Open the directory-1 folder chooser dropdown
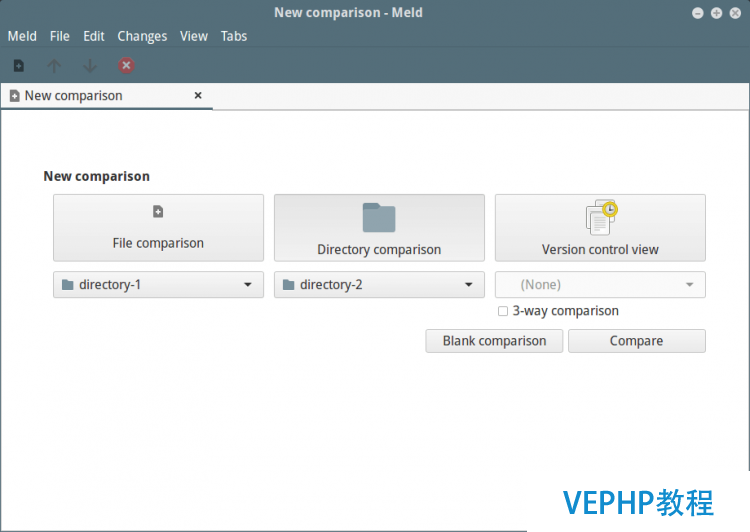This screenshot has width=750, height=532. tap(158, 285)
